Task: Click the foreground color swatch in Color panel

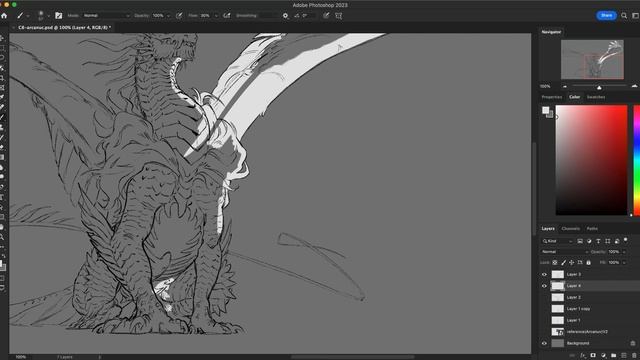Action: [546, 110]
